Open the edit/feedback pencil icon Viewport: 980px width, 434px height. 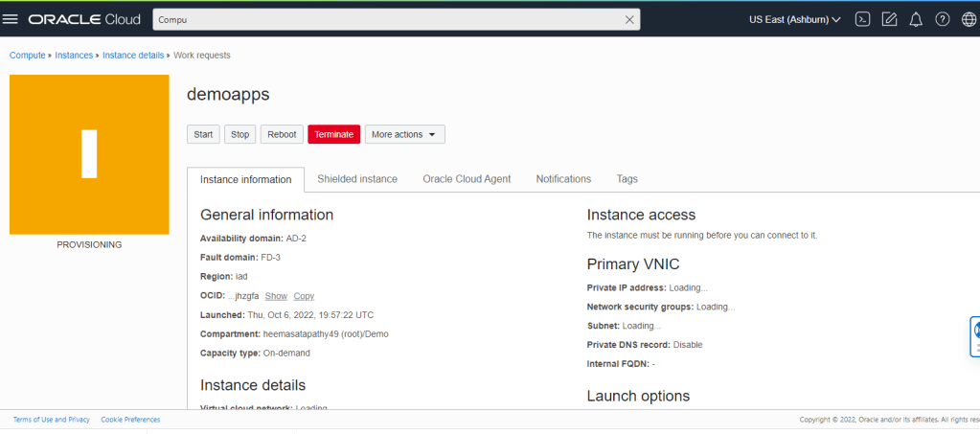click(889, 19)
